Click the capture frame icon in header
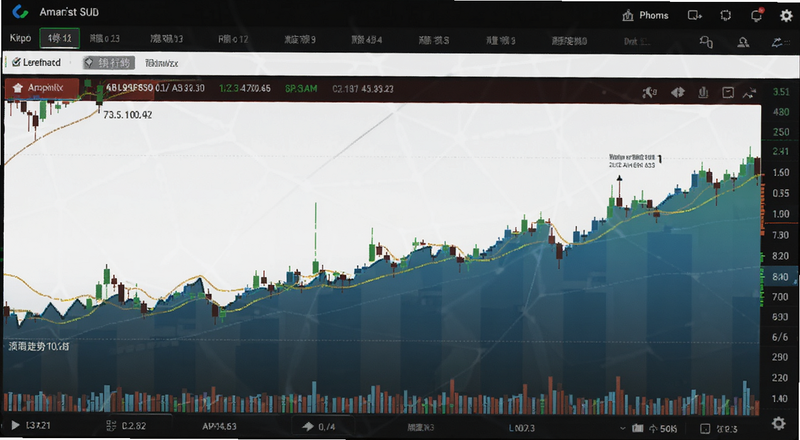Image resolution: width=800 pixels, height=440 pixels. point(726,15)
